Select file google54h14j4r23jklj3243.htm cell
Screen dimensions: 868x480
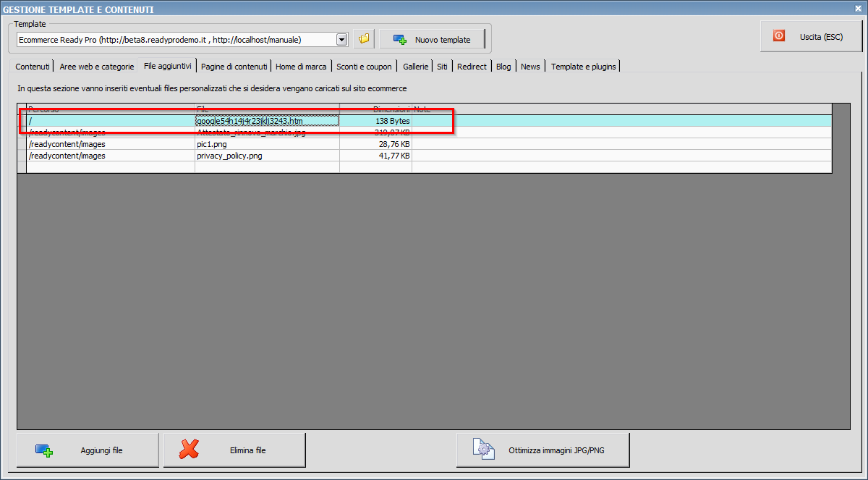[267, 121]
